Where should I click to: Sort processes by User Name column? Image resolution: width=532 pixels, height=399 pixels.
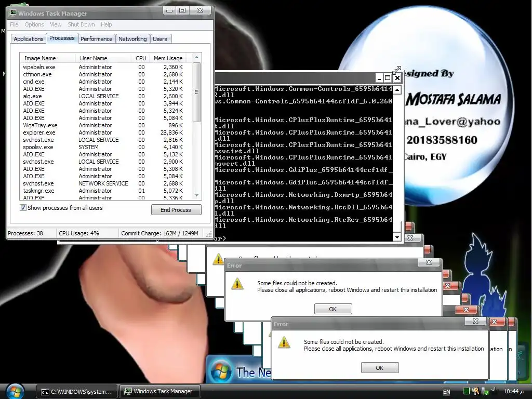pyautogui.click(x=103, y=58)
